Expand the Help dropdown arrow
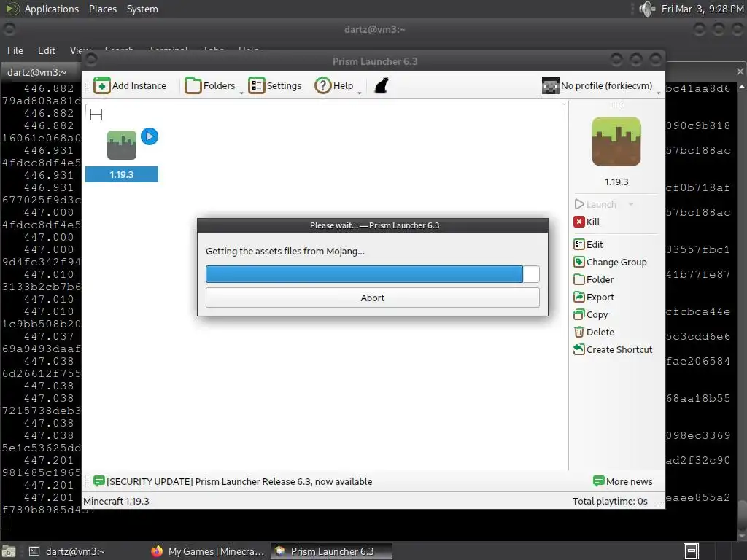This screenshot has width=747, height=560. 359,93
